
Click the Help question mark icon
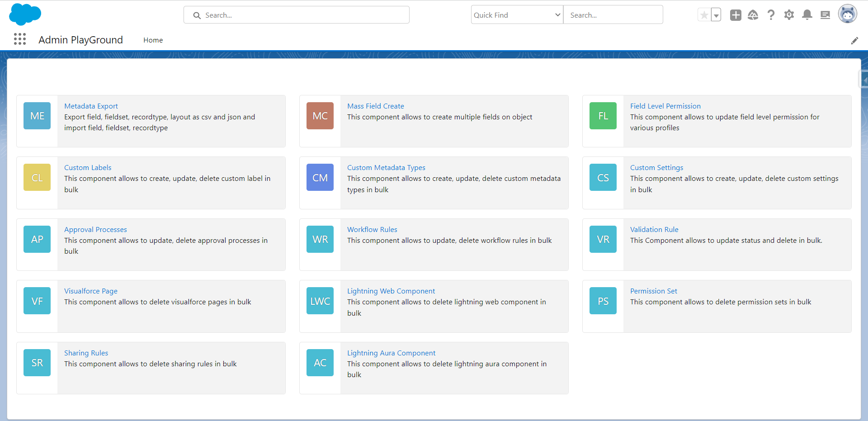(771, 15)
